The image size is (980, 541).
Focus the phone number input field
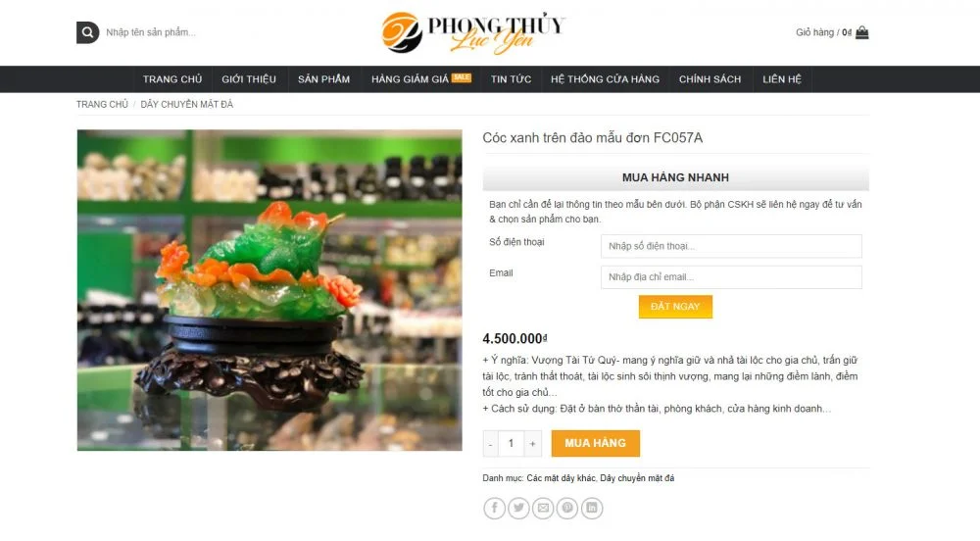(731, 246)
